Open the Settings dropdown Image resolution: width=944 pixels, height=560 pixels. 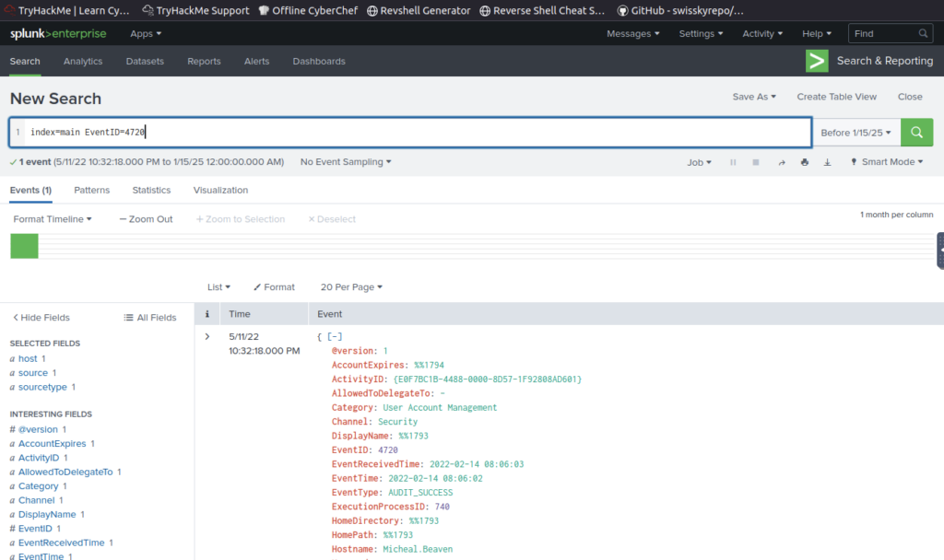click(x=701, y=34)
